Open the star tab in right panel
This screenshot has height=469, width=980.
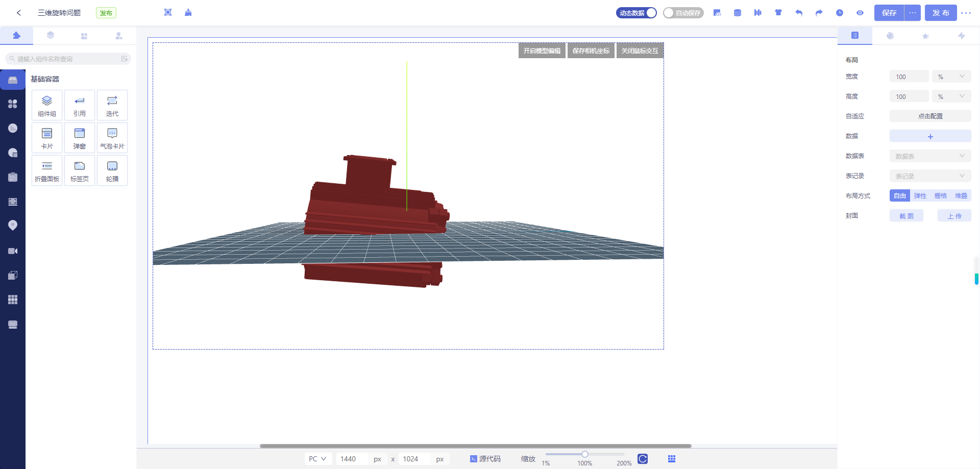pos(925,36)
